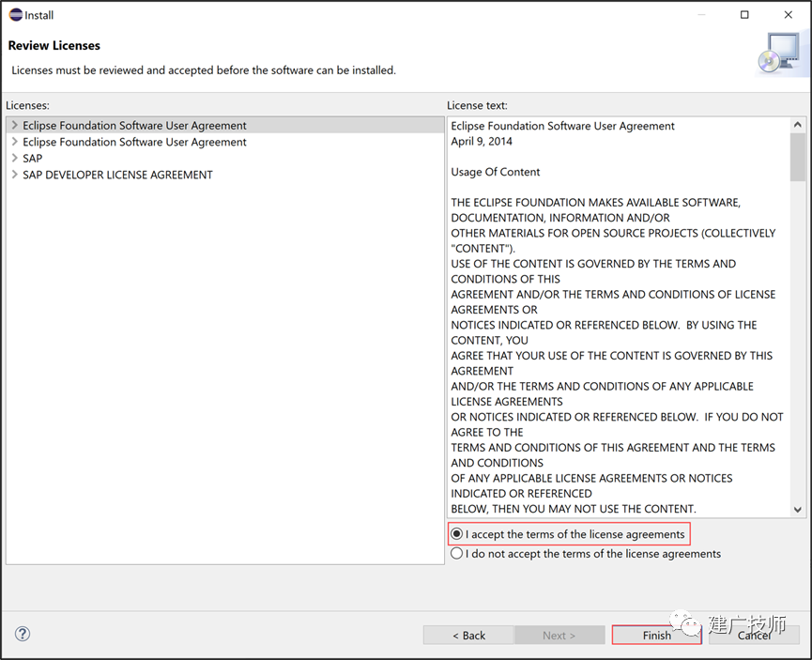This screenshot has width=812, height=660.
Task: Click license text scrollbar up arrow
Action: (x=798, y=125)
